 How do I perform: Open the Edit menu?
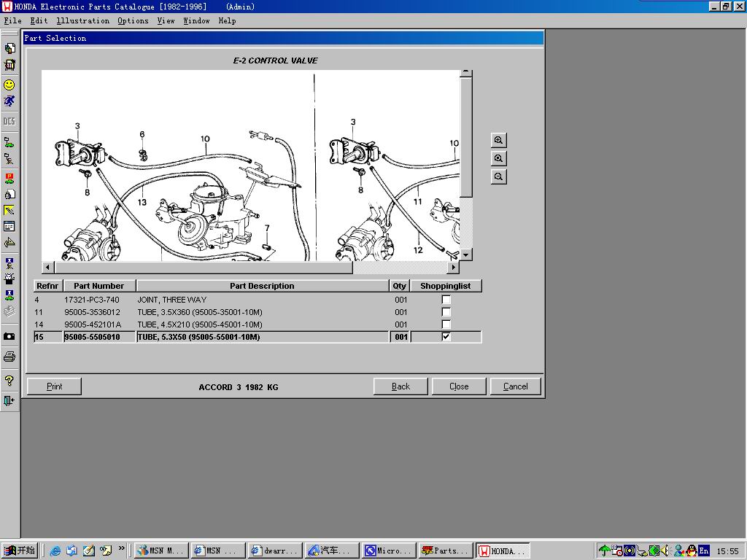(x=39, y=20)
